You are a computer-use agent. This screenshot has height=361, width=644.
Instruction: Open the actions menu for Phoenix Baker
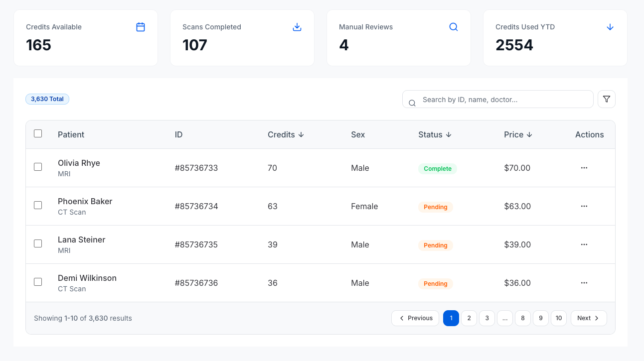pos(584,206)
